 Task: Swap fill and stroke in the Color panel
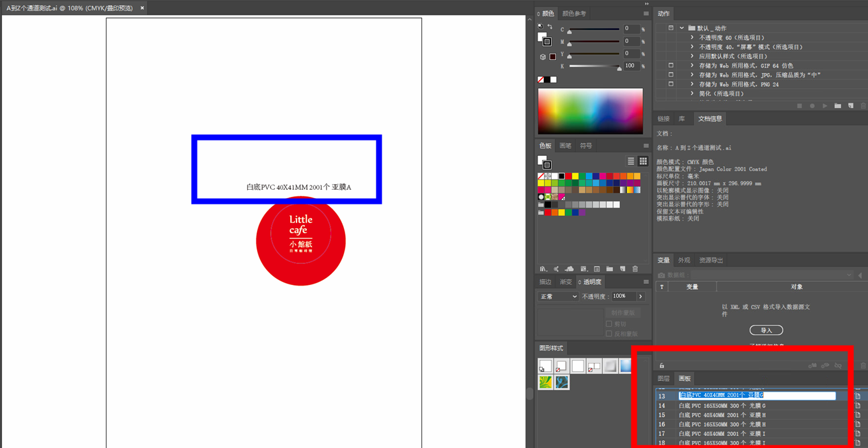(550, 27)
